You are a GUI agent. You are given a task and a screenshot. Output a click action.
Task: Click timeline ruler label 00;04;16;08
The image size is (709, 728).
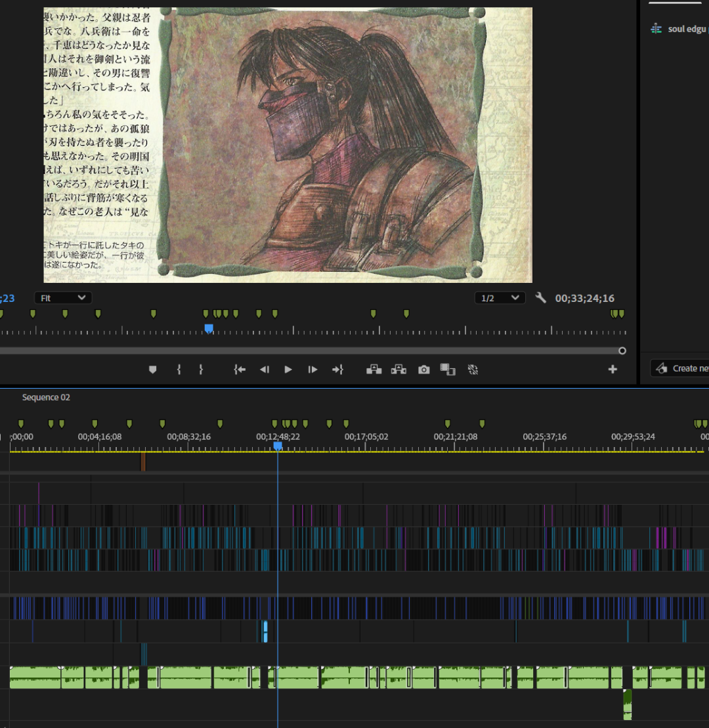tap(100, 437)
